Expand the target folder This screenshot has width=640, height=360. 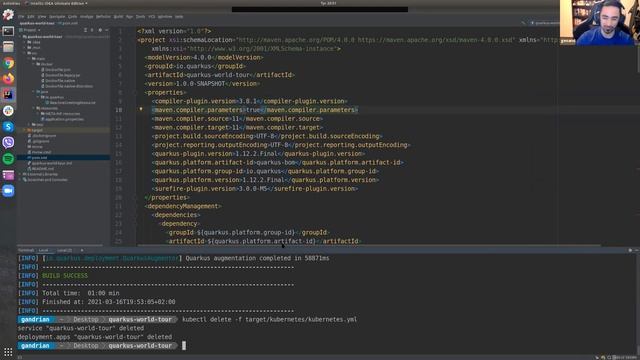pyautogui.click(x=24, y=130)
